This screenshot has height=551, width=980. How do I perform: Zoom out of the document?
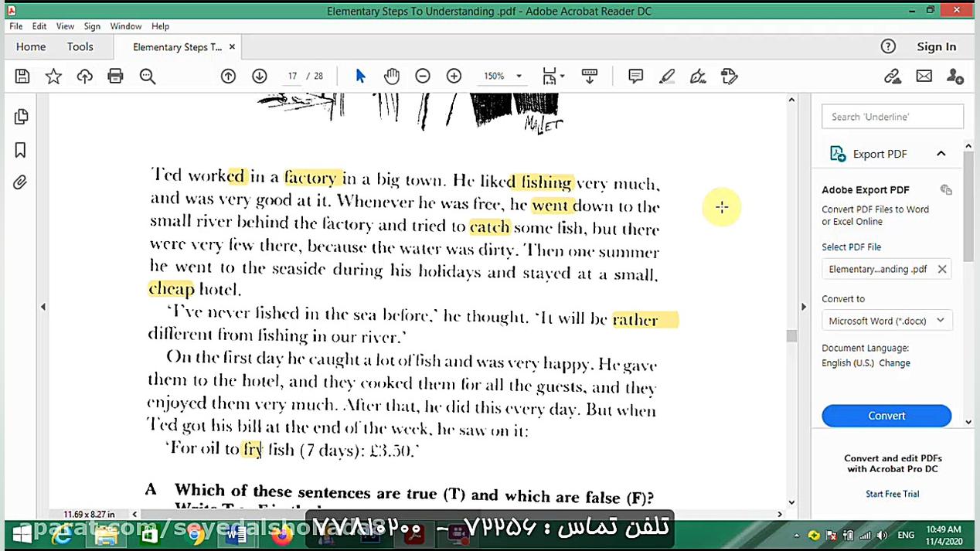coord(423,76)
